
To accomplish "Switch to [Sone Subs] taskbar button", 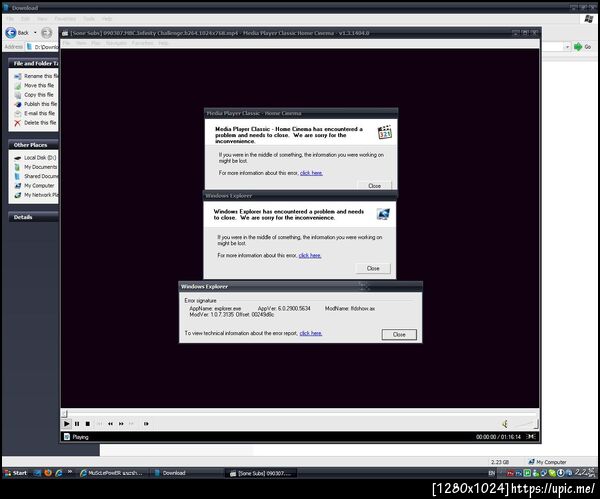I will (x=262, y=473).
